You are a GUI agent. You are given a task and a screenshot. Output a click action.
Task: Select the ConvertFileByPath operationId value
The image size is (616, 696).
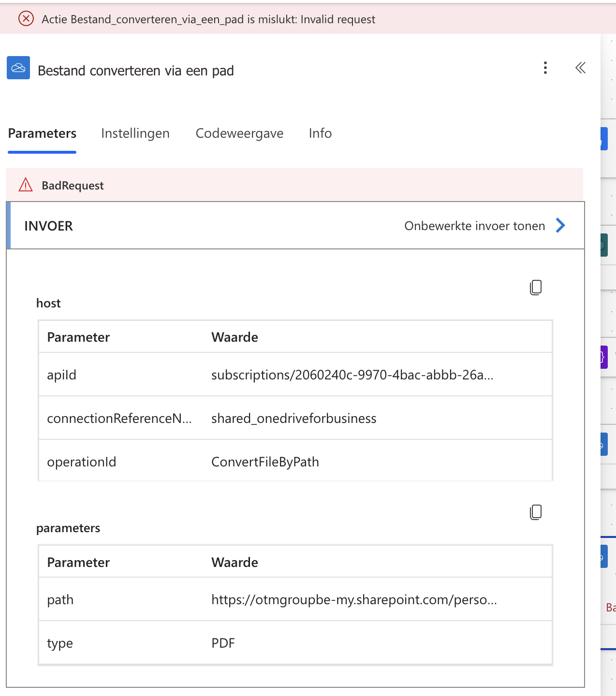pyautogui.click(x=265, y=462)
